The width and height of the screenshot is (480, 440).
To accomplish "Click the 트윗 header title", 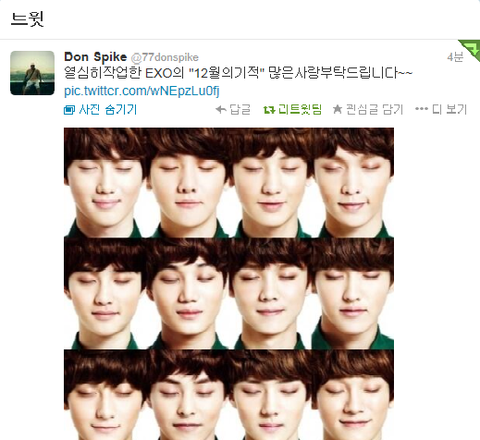I will 27,19.
